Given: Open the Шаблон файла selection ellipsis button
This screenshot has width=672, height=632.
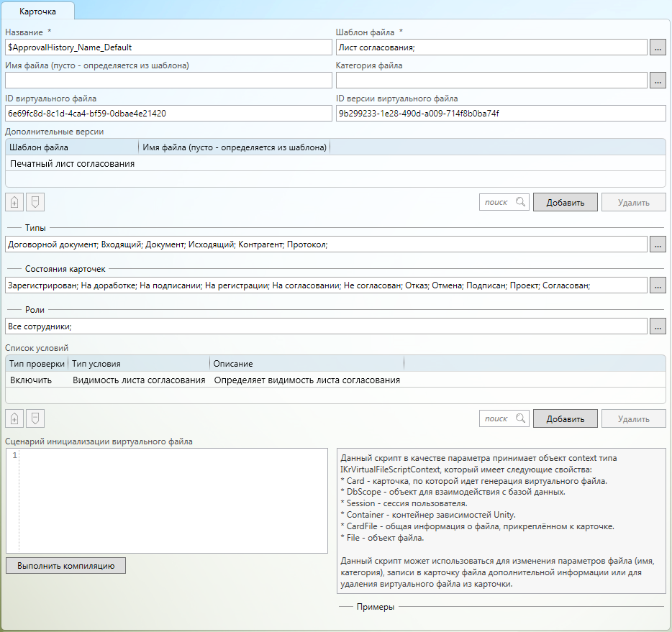Looking at the screenshot, I should click(x=658, y=47).
